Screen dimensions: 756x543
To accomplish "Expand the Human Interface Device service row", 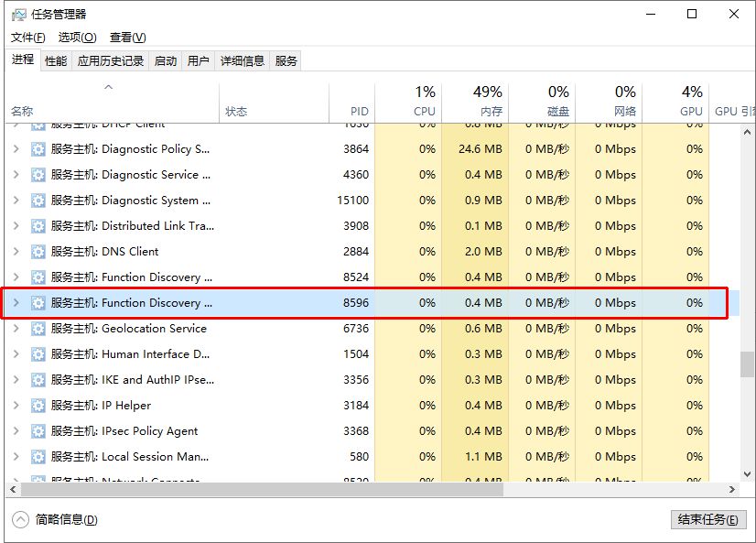I will (x=16, y=354).
